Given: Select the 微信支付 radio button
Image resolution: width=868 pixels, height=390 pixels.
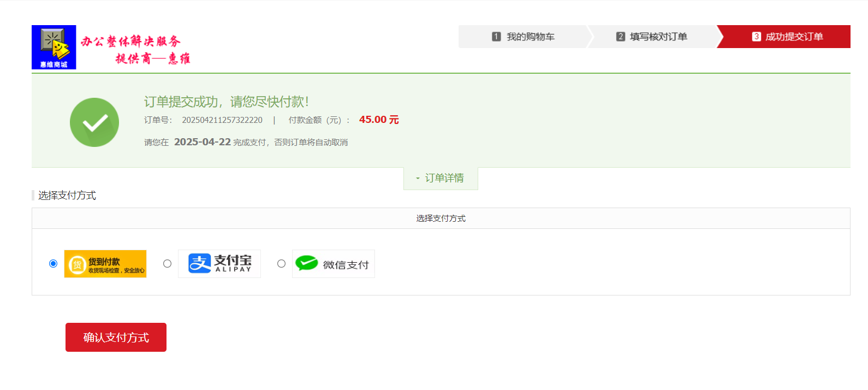Looking at the screenshot, I should pyautogui.click(x=281, y=263).
